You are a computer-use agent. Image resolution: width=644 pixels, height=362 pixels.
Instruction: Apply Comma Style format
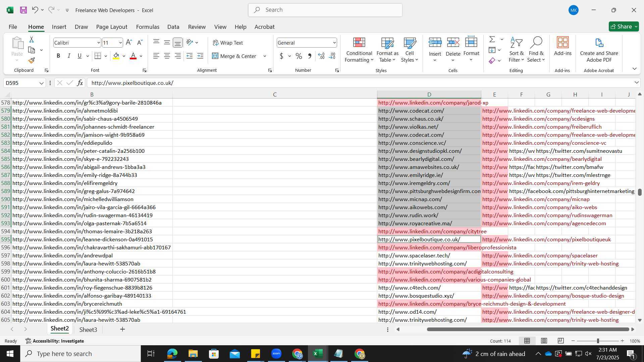(310, 56)
